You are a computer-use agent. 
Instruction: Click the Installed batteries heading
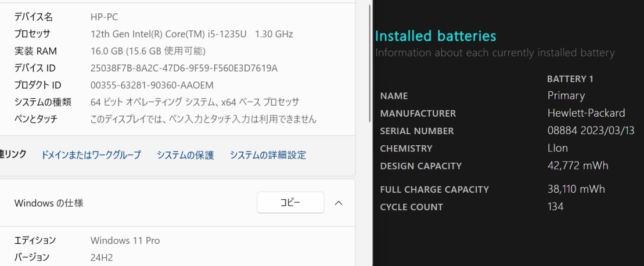point(436,36)
